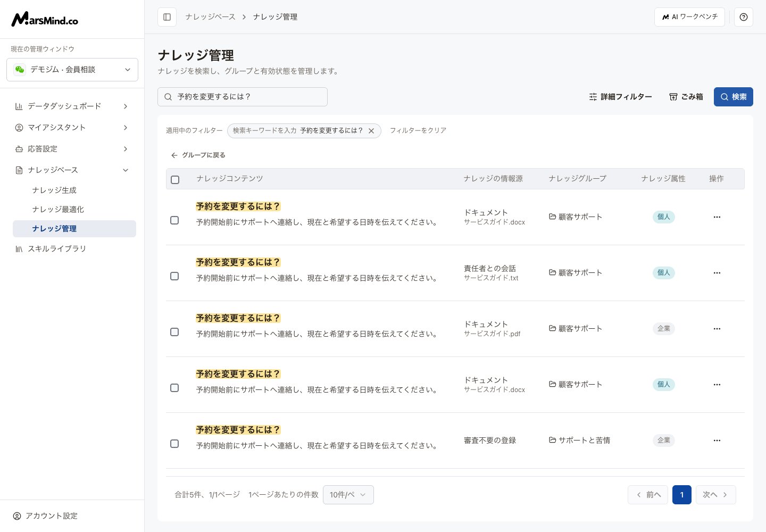Toggle the sidebar collapse icon
The image size is (766, 532).
[x=167, y=17]
